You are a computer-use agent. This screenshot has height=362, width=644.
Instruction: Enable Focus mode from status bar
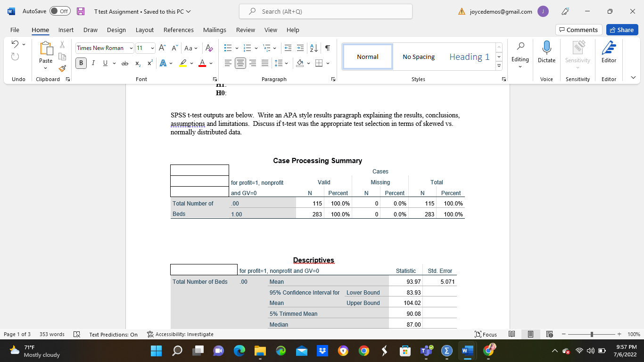click(x=486, y=334)
